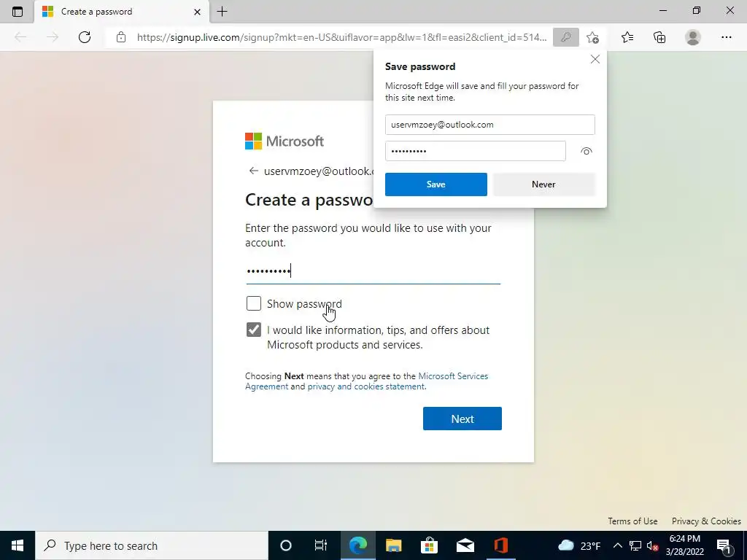Open weather widget showing 23°F
This screenshot has height=560, width=747.
click(578, 545)
